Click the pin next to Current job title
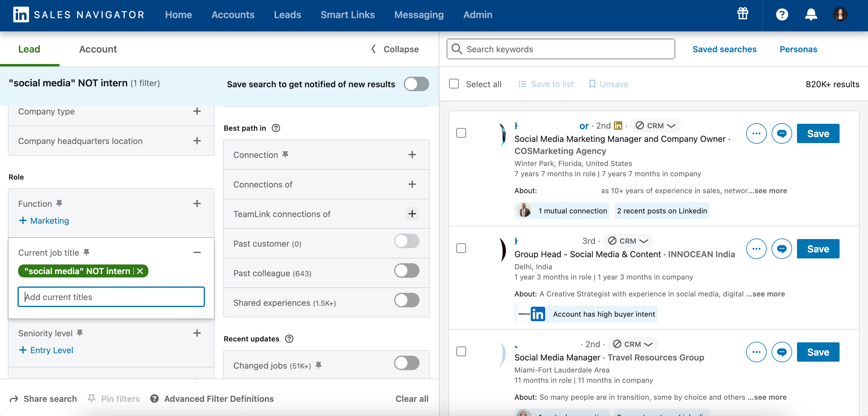The height and width of the screenshot is (416, 868). click(86, 252)
